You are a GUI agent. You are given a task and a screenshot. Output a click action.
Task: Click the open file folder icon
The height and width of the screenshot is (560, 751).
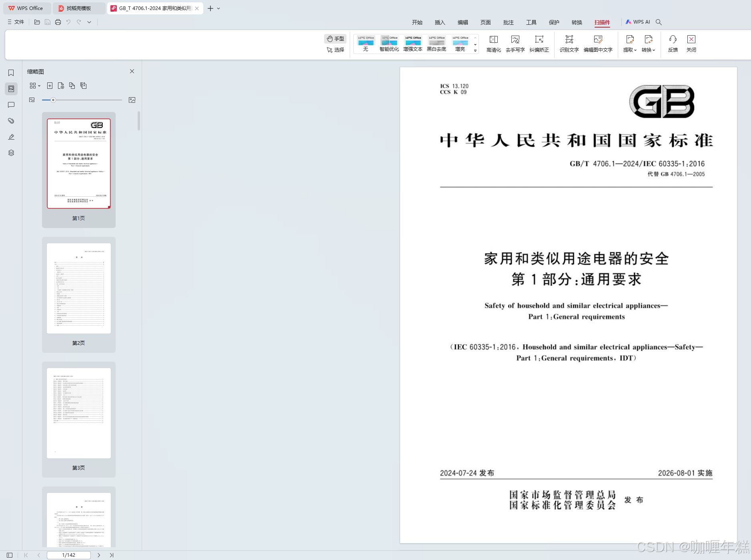[37, 22]
